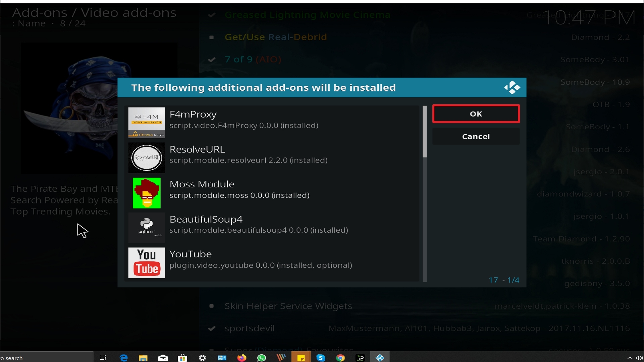
Task: Select the Moss Module entry title
Action: tap(202, 184)
